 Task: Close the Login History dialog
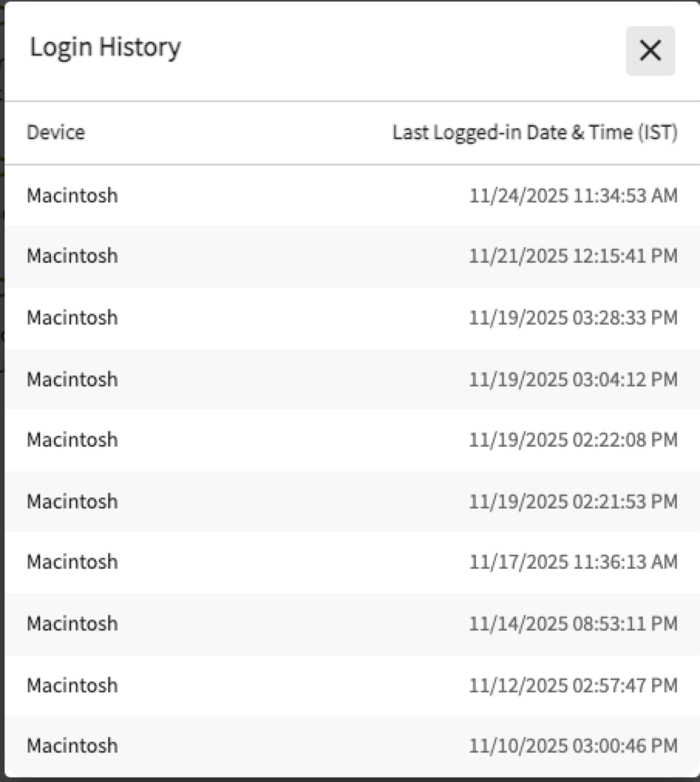click(x=650, y=51)
